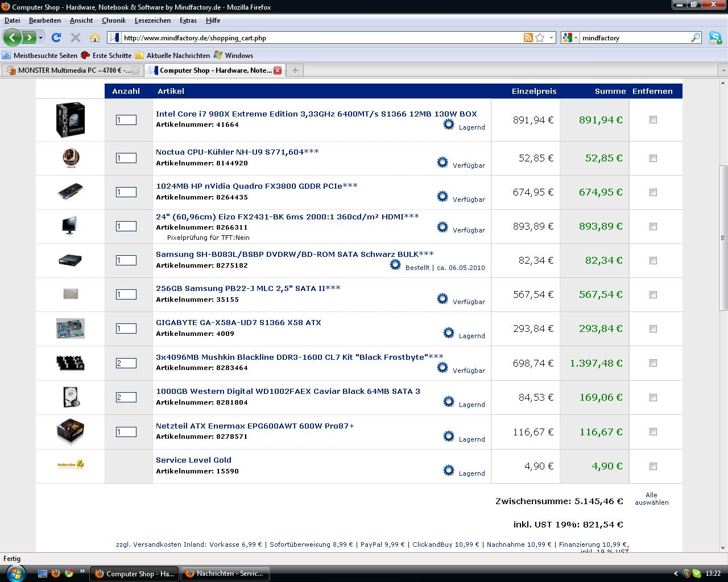Go forward with the green forward arrow
The height and width of the screenshot is (582, 728).
(x=28, y=38)
